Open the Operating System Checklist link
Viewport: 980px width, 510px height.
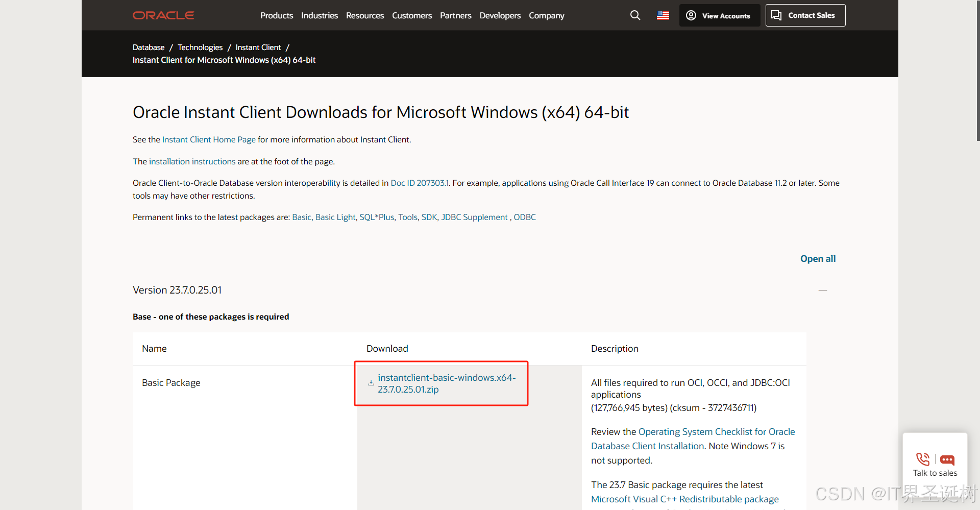point(716,431)
